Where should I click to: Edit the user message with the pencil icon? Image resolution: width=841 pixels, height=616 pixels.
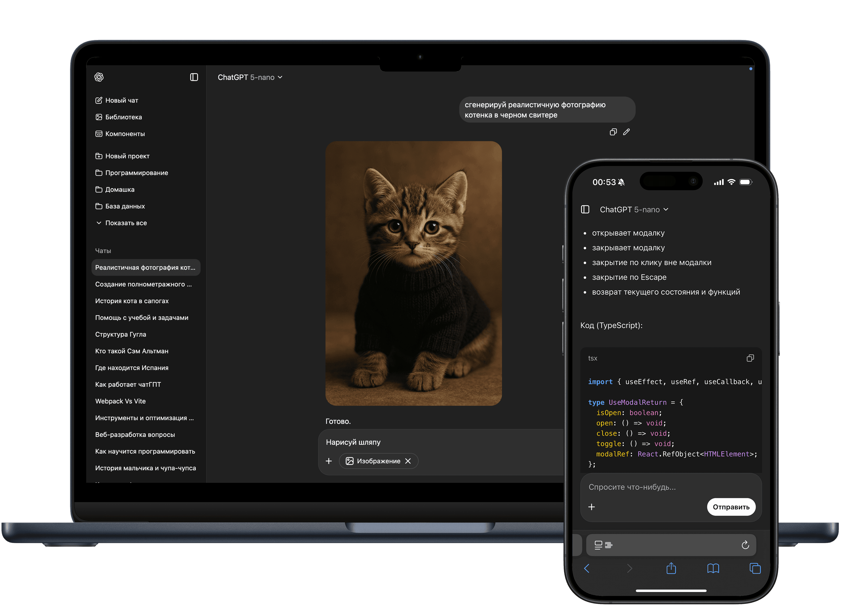(627, 132)
